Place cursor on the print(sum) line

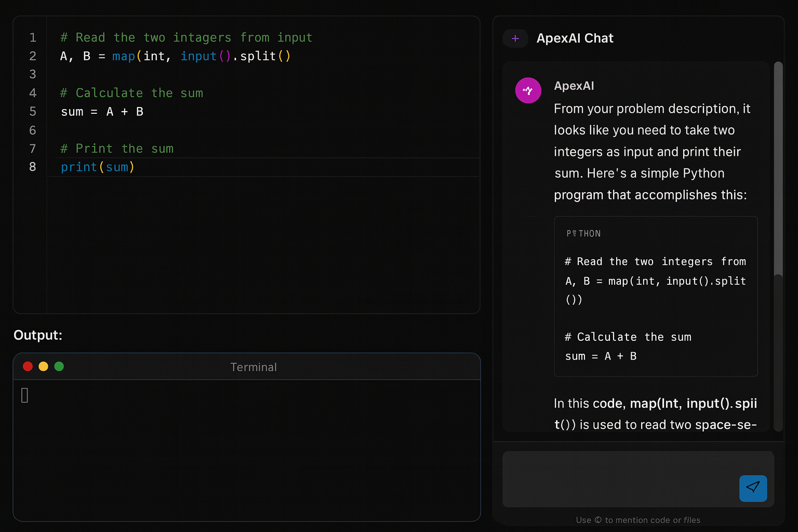[x=98, y=167]
